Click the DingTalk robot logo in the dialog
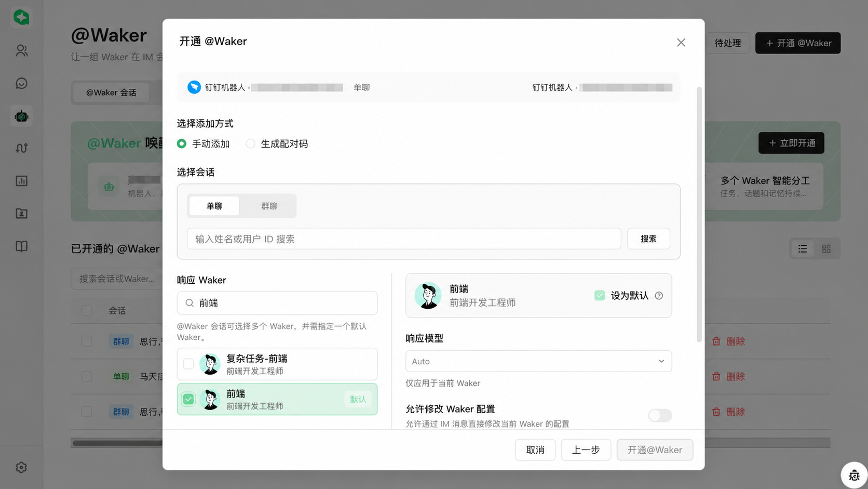 click(x=194, y=87)
